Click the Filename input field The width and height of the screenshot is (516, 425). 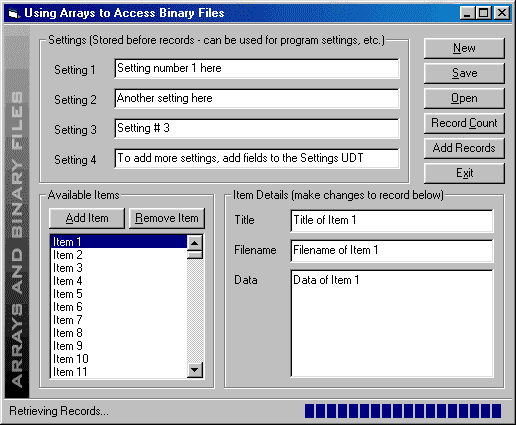[392, 251]
